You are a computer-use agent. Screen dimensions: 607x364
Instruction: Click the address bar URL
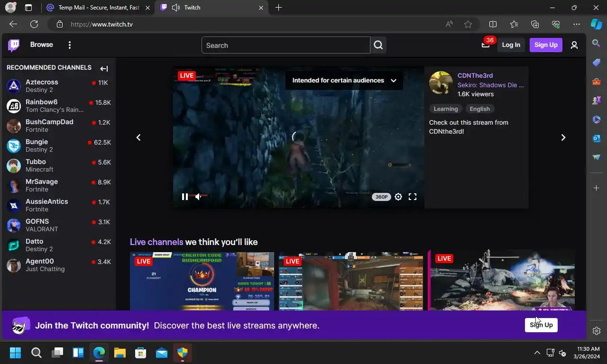coord(101,24)
